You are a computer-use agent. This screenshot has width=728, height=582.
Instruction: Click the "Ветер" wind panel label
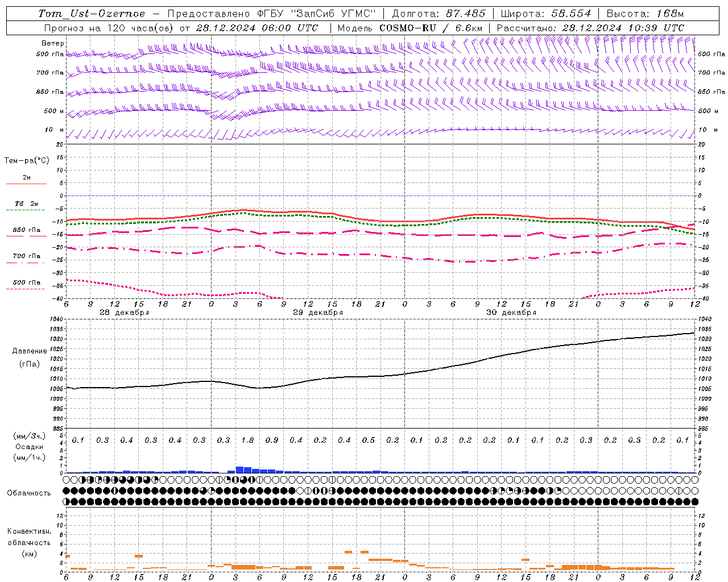tap(53, 43)
